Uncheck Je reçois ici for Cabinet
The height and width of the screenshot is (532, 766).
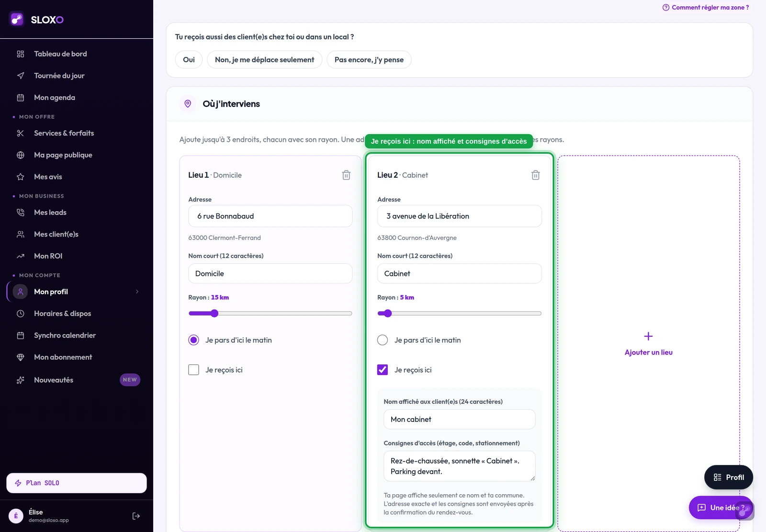point(383,370)
